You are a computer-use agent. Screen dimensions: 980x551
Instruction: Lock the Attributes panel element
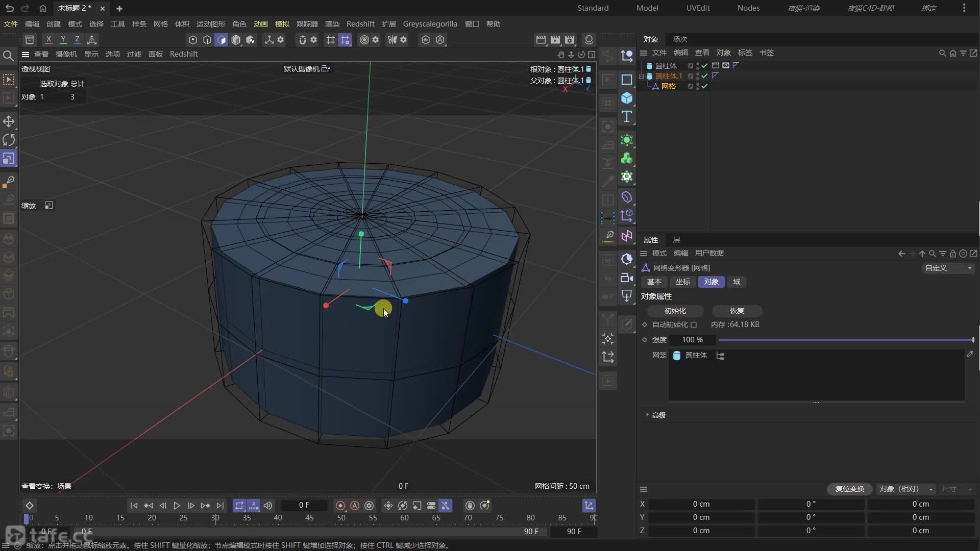(952, 254)
